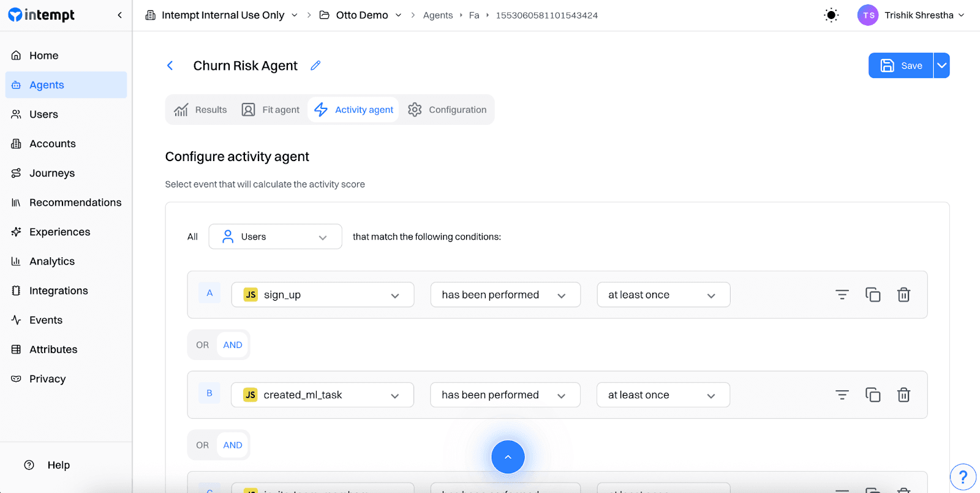Change at least once frequency in condition B

pos(663,395)
